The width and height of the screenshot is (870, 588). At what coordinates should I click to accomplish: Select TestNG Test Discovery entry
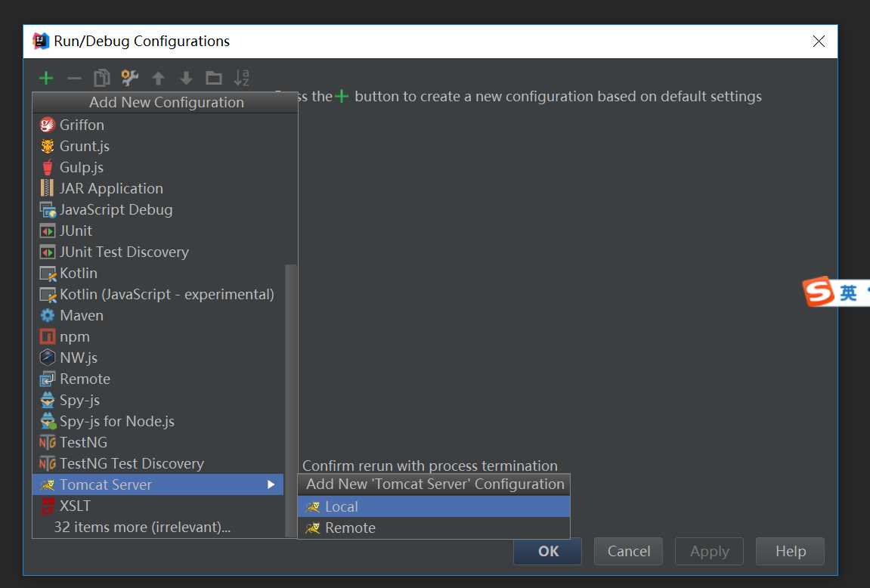(158, 464)
